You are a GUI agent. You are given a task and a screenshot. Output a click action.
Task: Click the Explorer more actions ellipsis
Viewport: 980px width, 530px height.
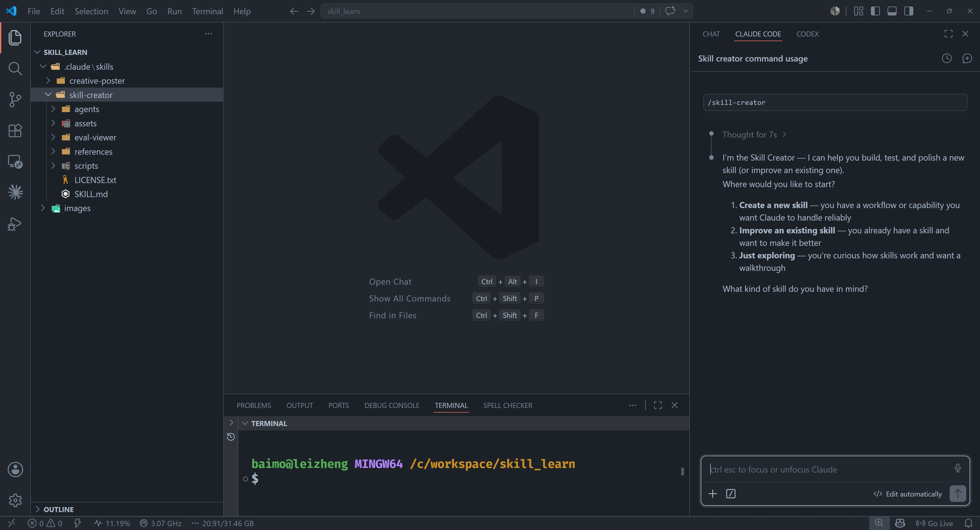point(209,34)
